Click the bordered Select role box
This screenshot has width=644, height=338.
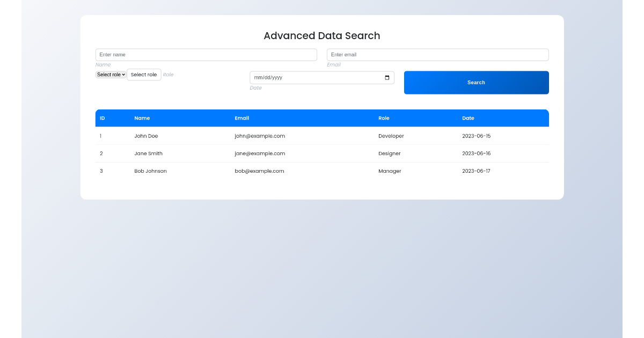click(x=144, y=75)
